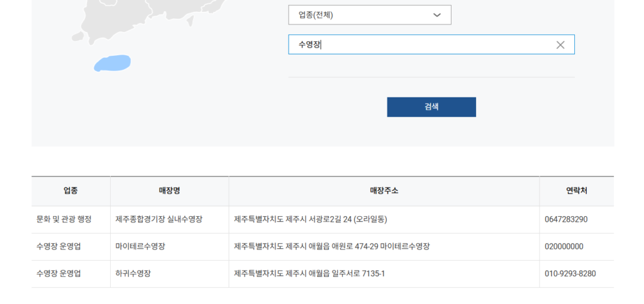The image size is (644, 304).
Task: Click phone number 010-9293-8280
Action: pyautogui.click(x=570, y=274)
